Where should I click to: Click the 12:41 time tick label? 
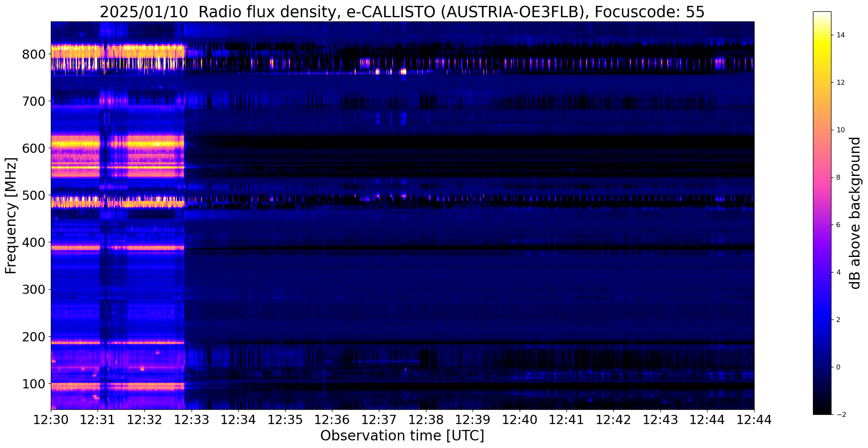click(567, 420)
